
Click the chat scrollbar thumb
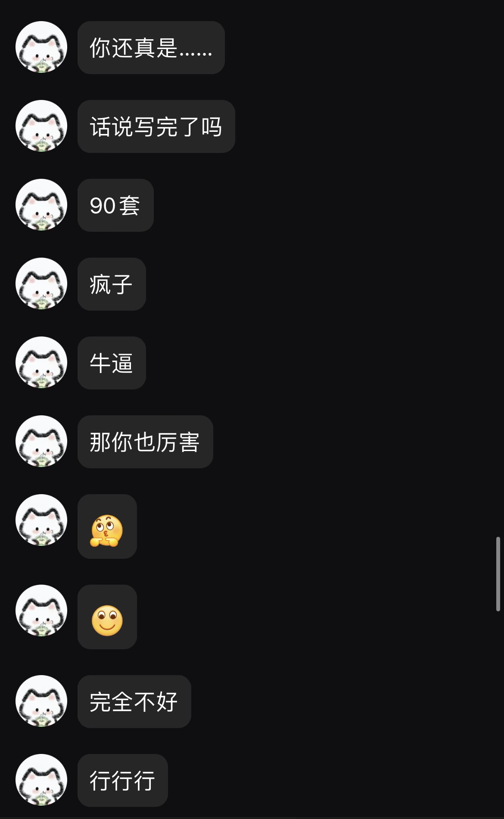click(498, 574)
